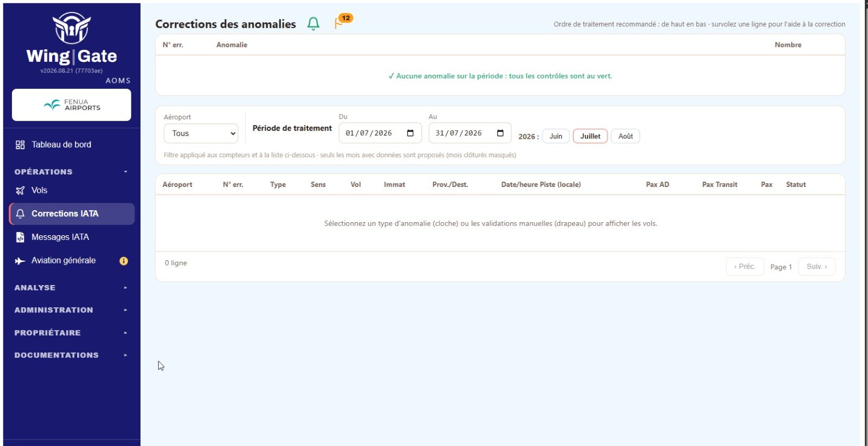Click the Anomalie column header

click(232, 45)
